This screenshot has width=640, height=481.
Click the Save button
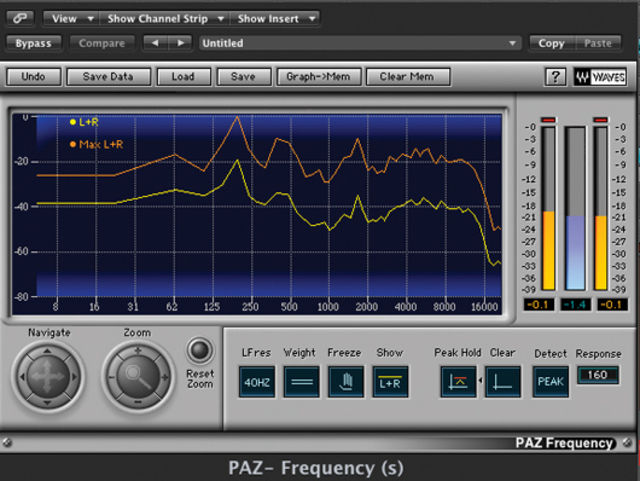click(x=243, y=77)
